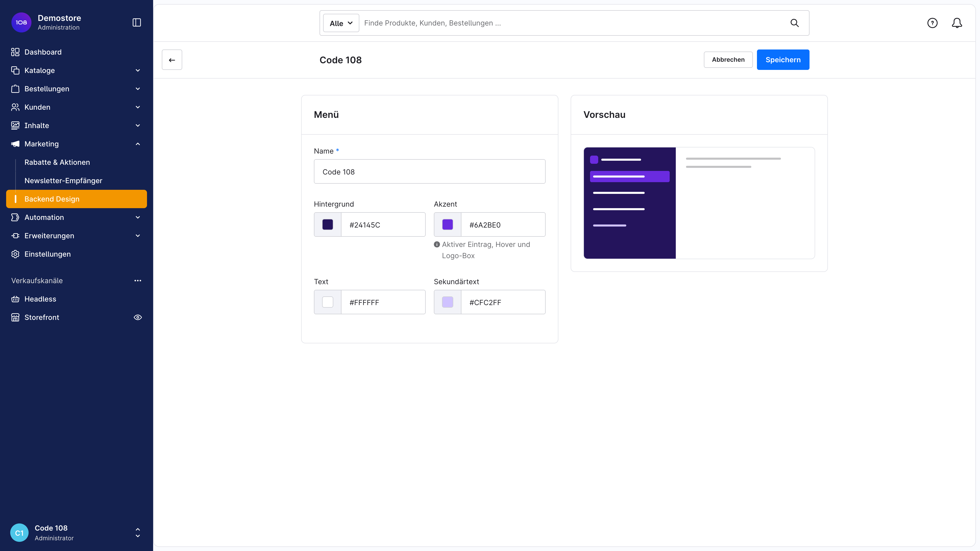Open Newsletter-Empfänger submenu item

[63, 181]
